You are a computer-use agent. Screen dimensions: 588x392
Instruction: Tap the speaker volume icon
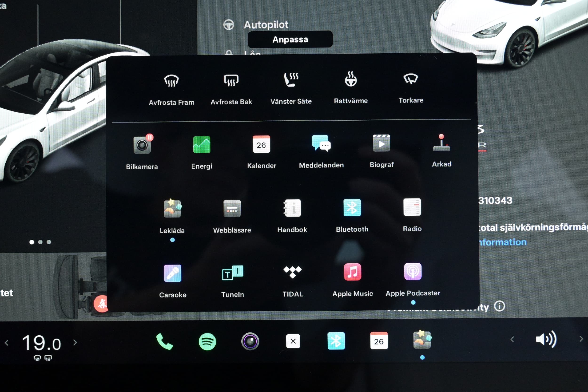click(546, 339)
